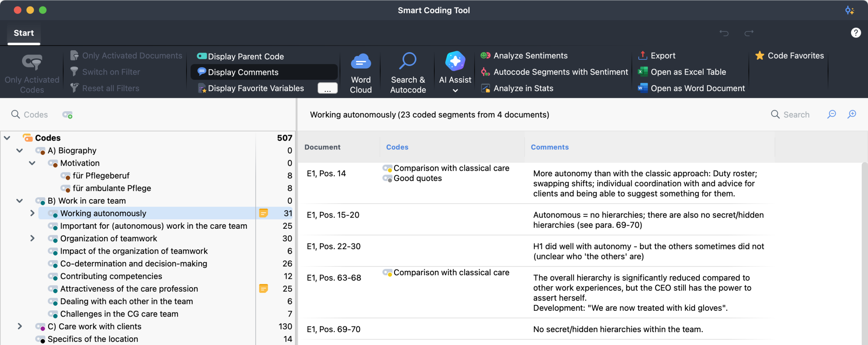Click the Search field above the segments table
868x345 pixels.
point(796,115)
